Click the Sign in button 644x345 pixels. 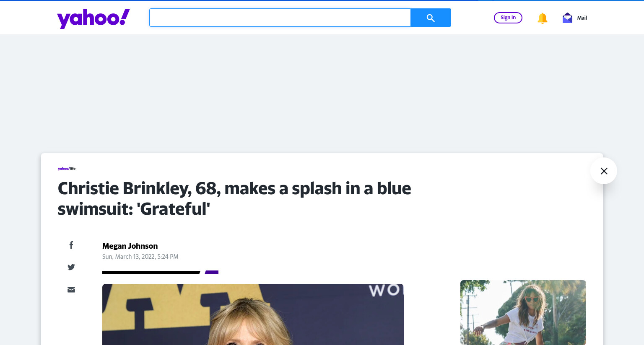coord(508,18)
